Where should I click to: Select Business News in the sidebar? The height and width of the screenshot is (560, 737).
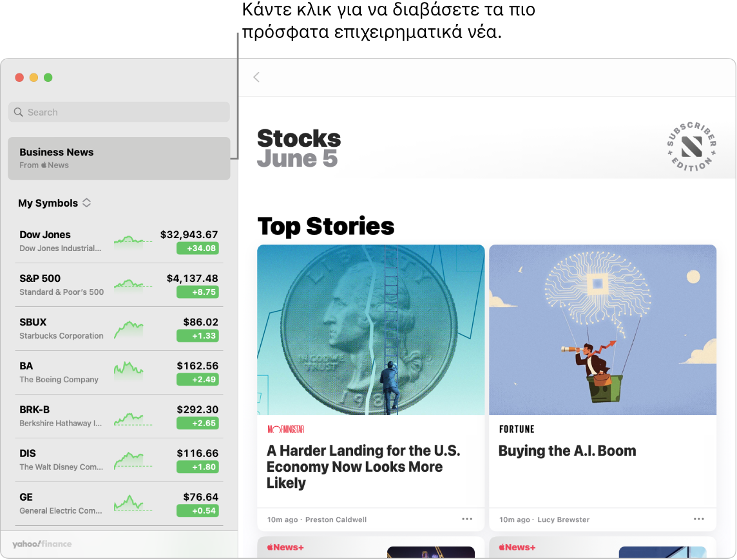119,158
